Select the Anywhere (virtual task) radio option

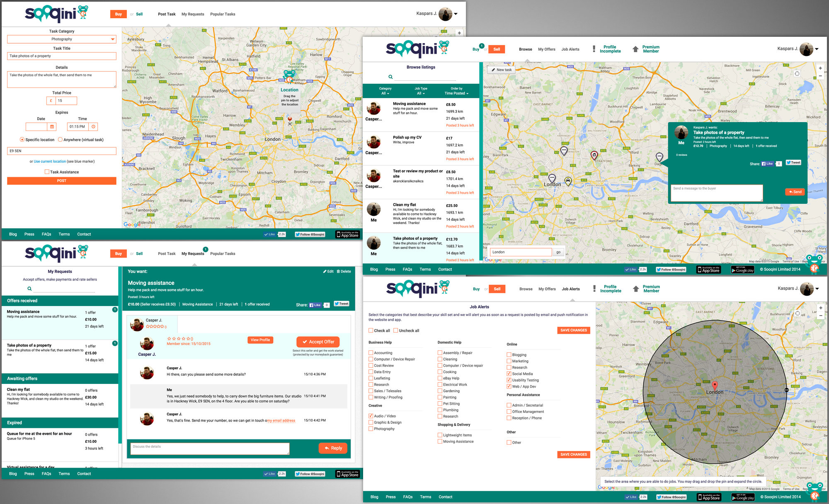pos(61,140)
